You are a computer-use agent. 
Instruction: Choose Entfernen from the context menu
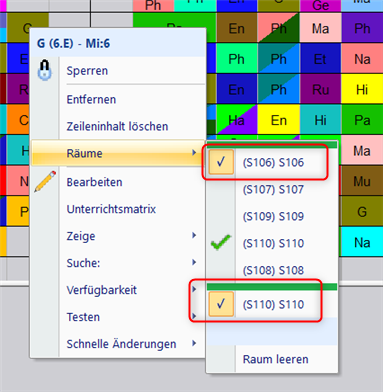click(91, 99)
